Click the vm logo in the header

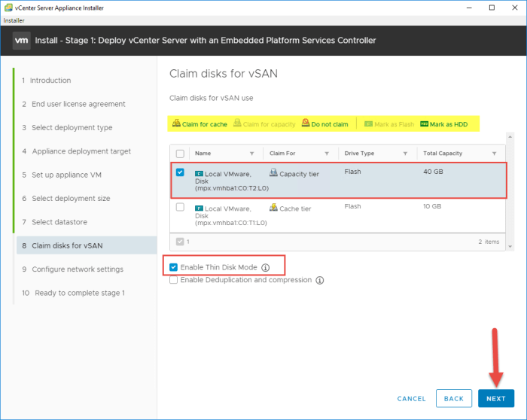click(x=22, y=41)
